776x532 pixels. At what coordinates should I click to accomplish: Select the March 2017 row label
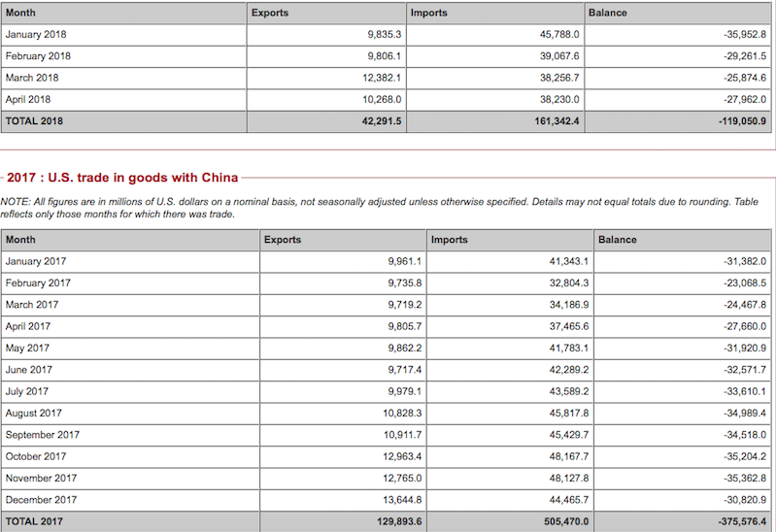[32, 305]
